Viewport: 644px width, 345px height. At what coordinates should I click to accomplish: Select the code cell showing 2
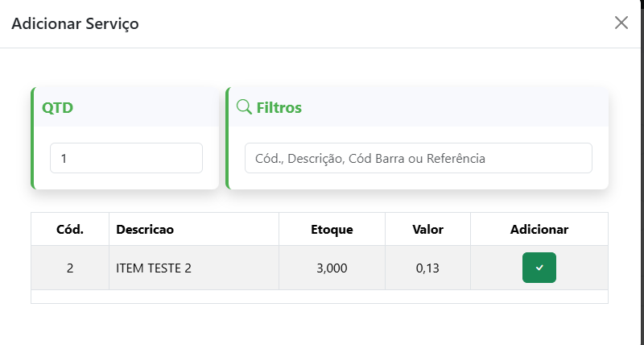pos(70,268)
